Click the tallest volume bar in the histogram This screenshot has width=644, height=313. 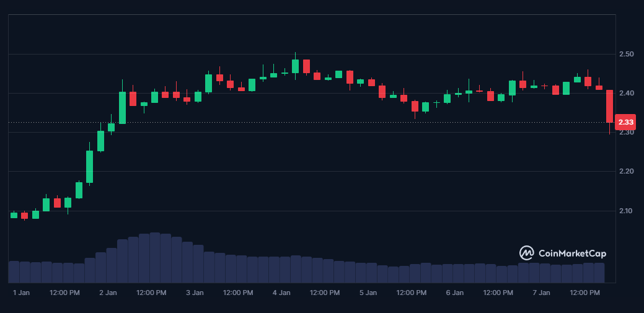click(155, 258)
